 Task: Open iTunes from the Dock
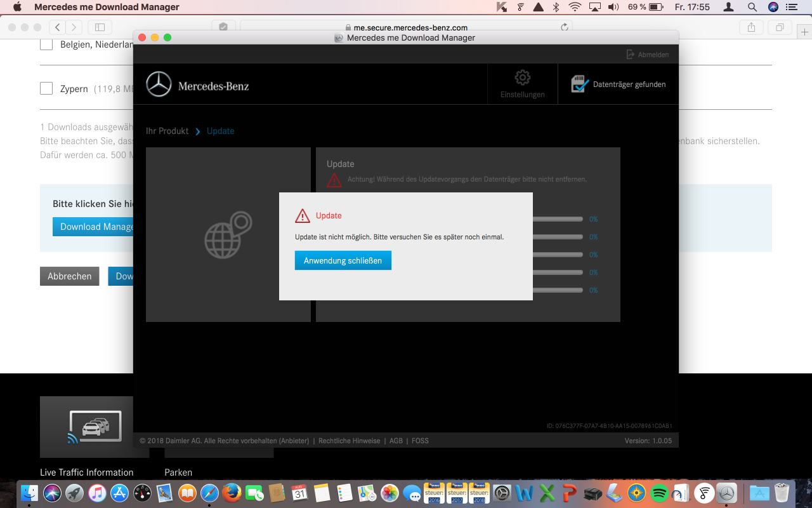97,493
